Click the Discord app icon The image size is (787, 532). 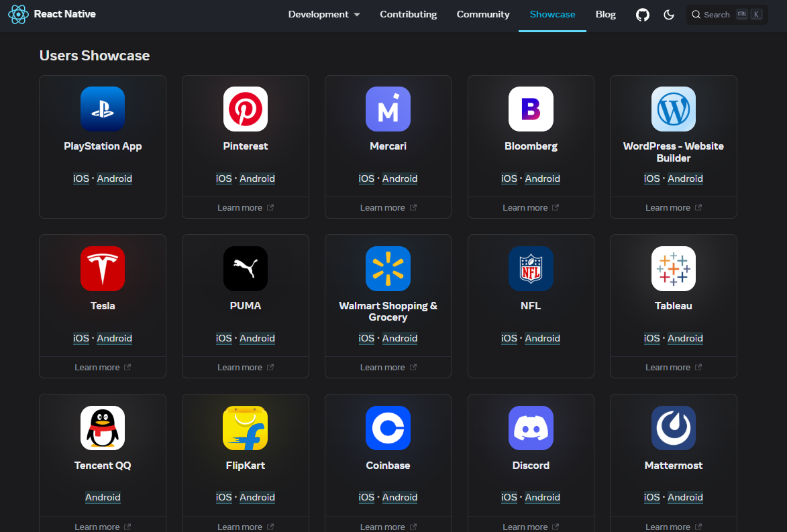click(x=531, y=428)
